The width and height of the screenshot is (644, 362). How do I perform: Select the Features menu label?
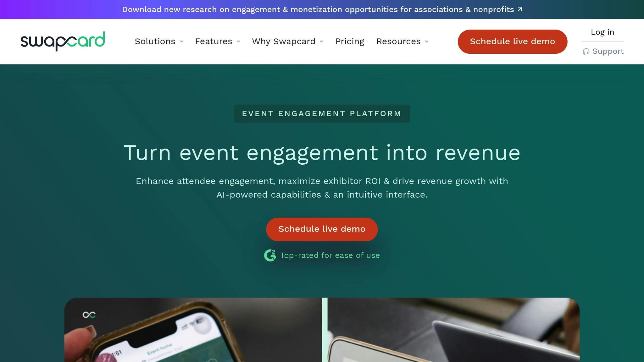tap(214, 41)
